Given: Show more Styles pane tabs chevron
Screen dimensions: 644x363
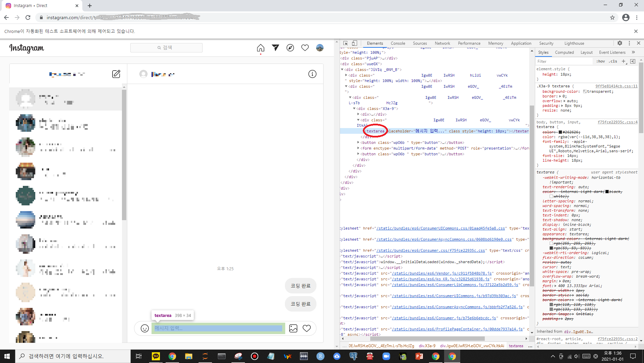Looking at the screenshot, I should pyautogui.click(x=633, y=52).
